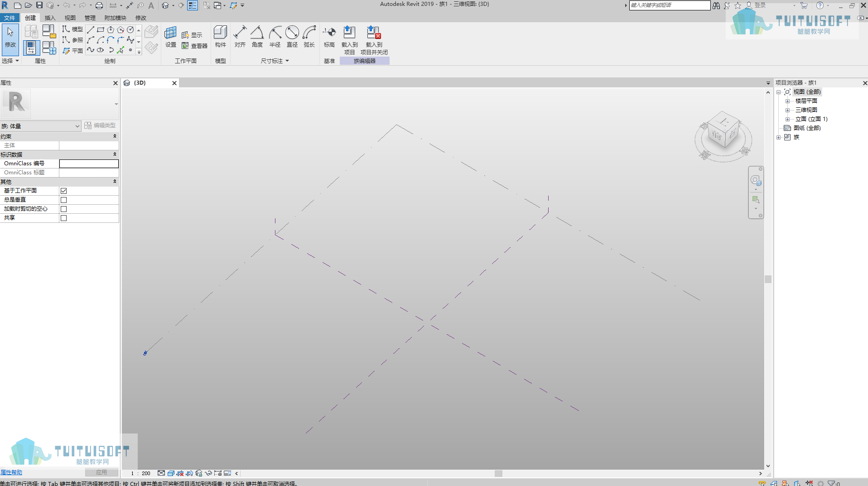
Task: Click the Level (标高) datum tool
Action: [329, 37]
